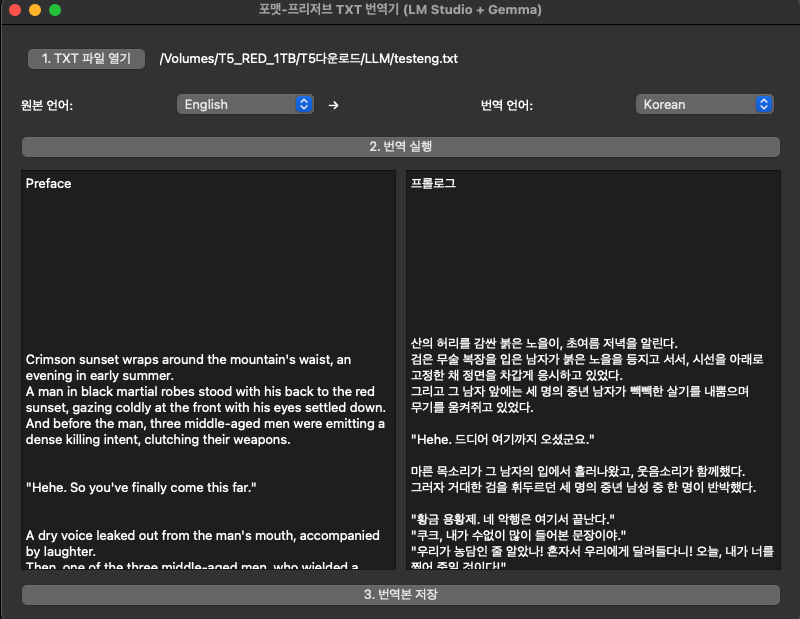This screenshot has width=800, height=619.
Task: Click the '번역 언어:' label
Action: point(507,105)
